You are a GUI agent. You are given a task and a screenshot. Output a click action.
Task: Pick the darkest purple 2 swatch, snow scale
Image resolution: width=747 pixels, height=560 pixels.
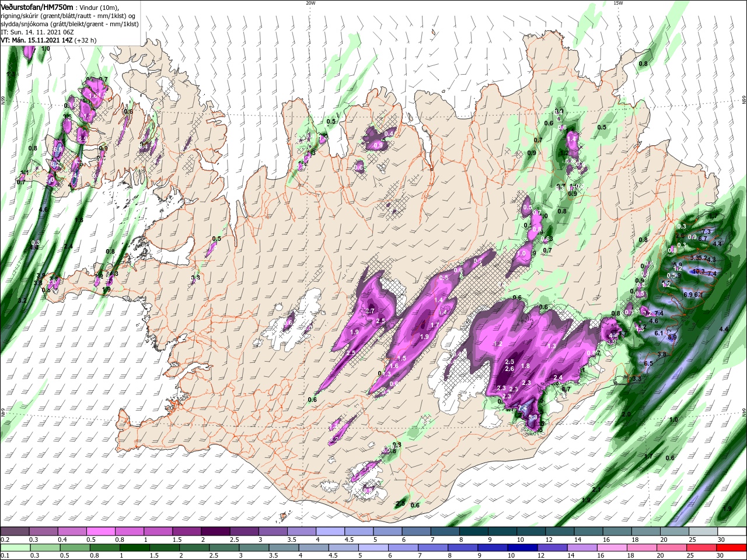215,531
